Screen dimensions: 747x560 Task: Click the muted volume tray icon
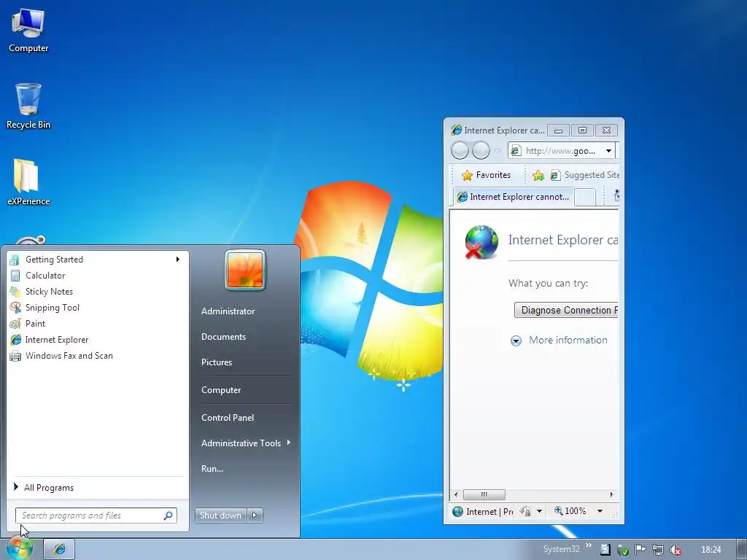(675, 550)
